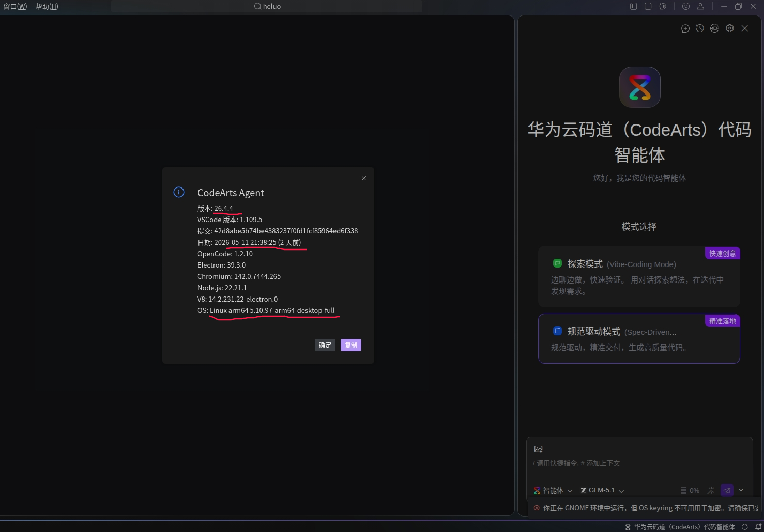Click the 您好，我是您的代码智能体 greeting
This screenshot has width=764, height=532.
click(x=639, y=178)
